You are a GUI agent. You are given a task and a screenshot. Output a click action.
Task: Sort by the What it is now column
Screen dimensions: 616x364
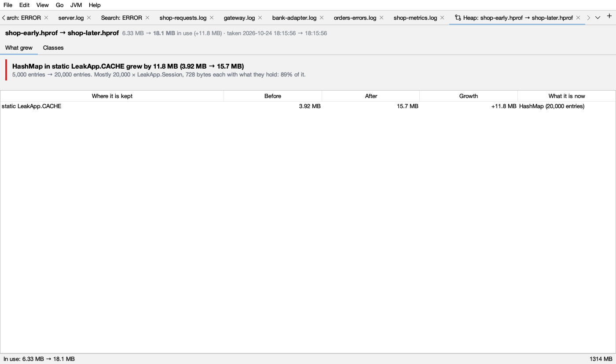pos(567,96)
